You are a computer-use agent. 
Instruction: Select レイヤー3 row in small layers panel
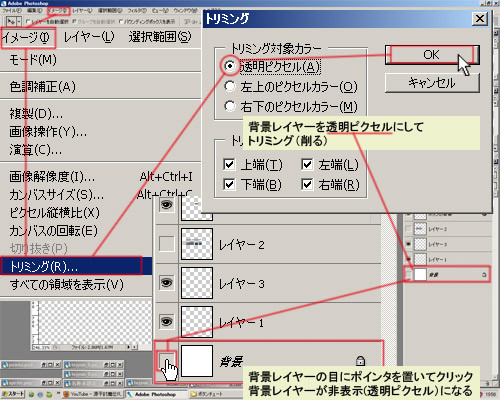[447, 244]
